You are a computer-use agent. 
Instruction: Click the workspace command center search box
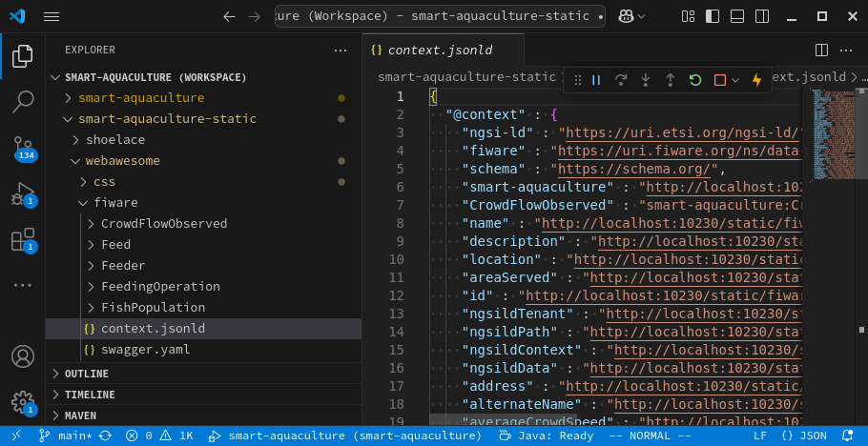pyautogui.click(x=440, y=16)
